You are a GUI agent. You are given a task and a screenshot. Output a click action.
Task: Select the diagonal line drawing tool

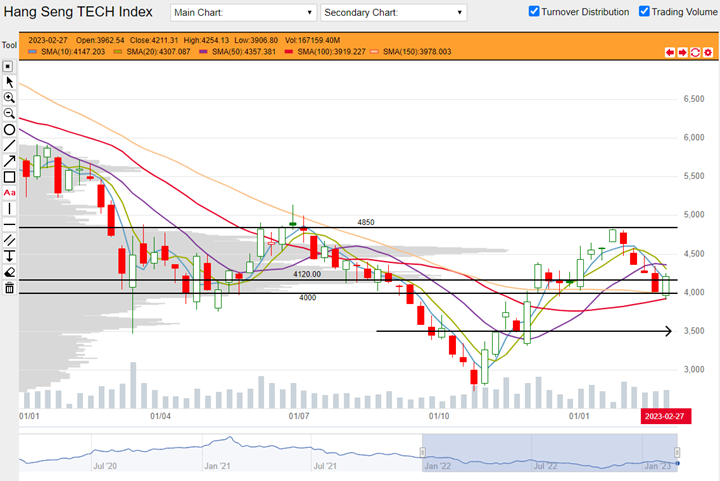coord(9,145)
